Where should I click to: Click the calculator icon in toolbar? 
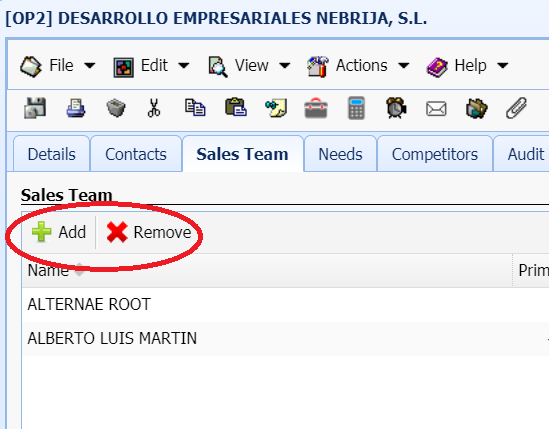tap(356, 108)
